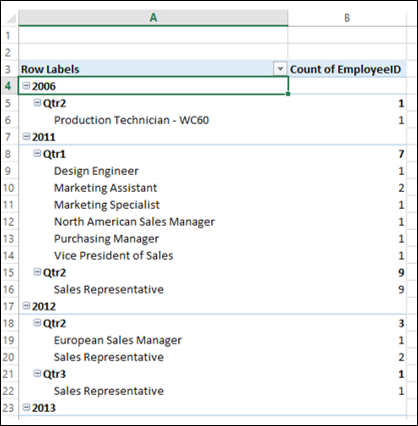The width and height of the screenshot is (418, 426).
Task: Select column A header
Action: click(153, 18)
